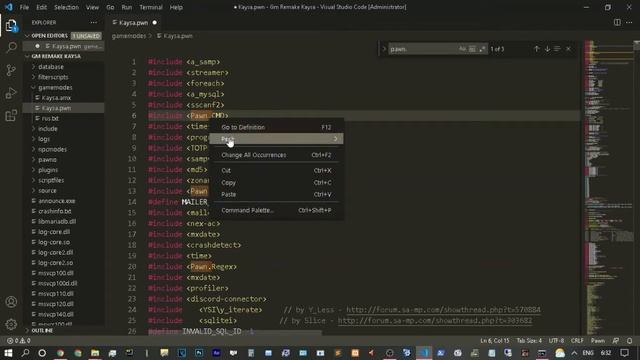Open Explorer panel more actions ellipsis

point(93,22)
